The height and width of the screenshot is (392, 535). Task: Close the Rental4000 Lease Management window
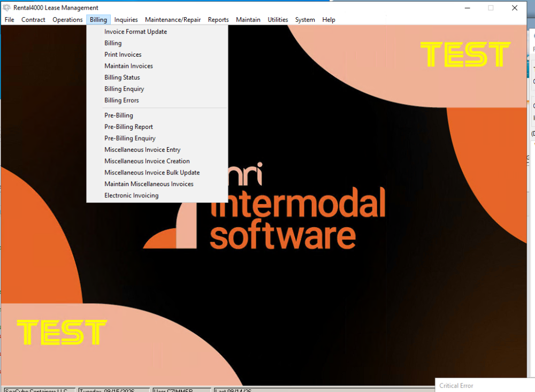coord(515,8)
